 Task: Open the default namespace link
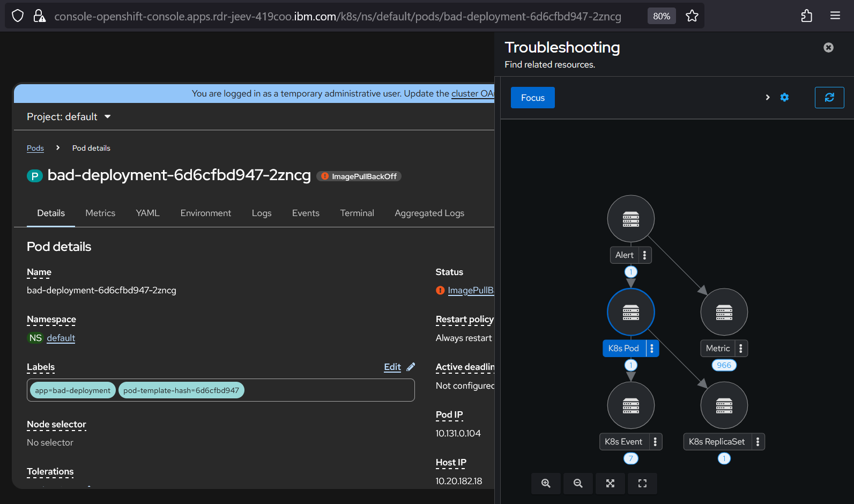point(61,338)
